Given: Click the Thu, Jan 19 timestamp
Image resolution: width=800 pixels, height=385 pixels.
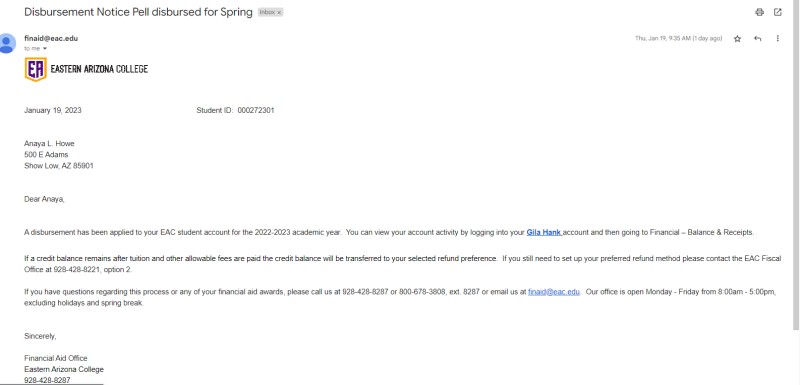Looking at the screenshot, I should pos(678,38).
